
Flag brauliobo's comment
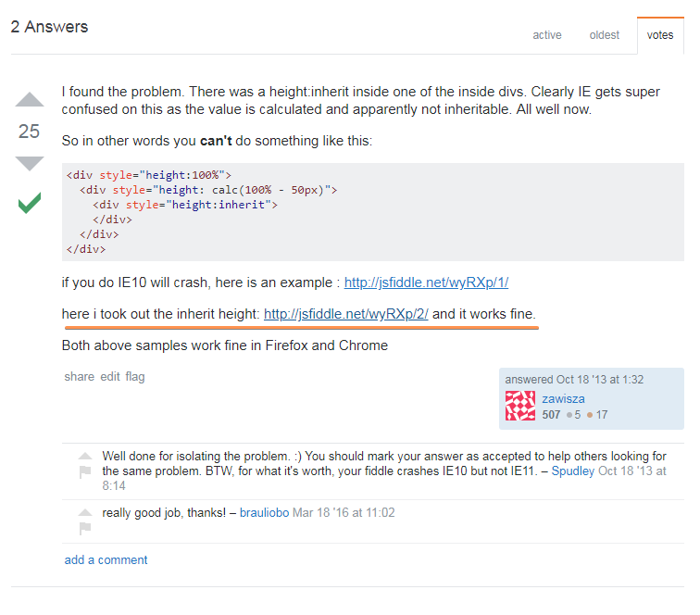(x=85, y=528)
